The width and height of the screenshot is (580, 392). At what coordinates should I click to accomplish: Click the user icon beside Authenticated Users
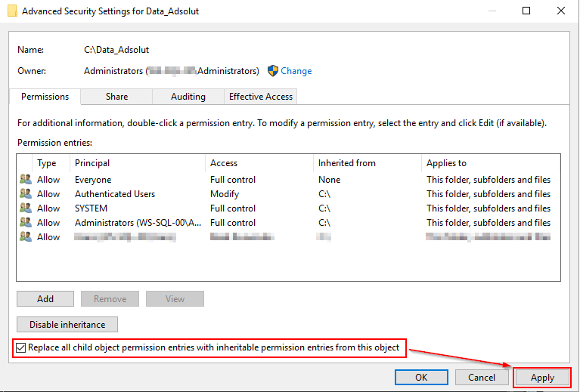[26, 194]
